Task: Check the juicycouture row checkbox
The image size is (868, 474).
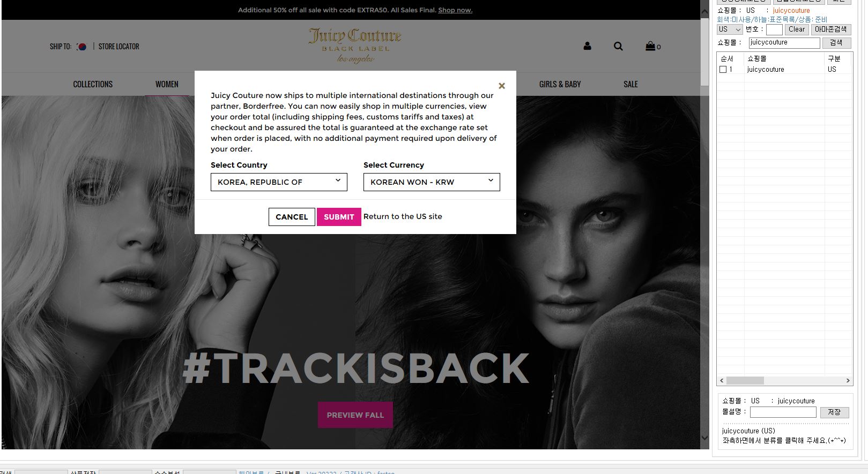Action: click(x=723, y=70)
